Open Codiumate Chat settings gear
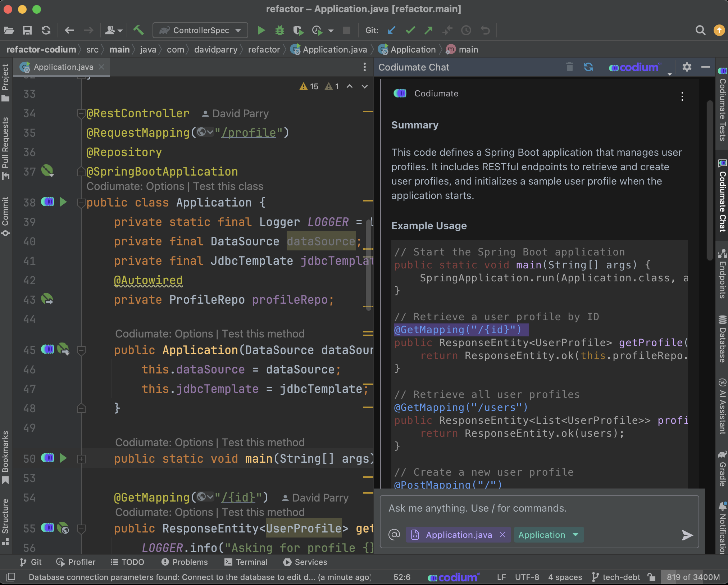This screenshot has height=585, width=728. point(687,67)
